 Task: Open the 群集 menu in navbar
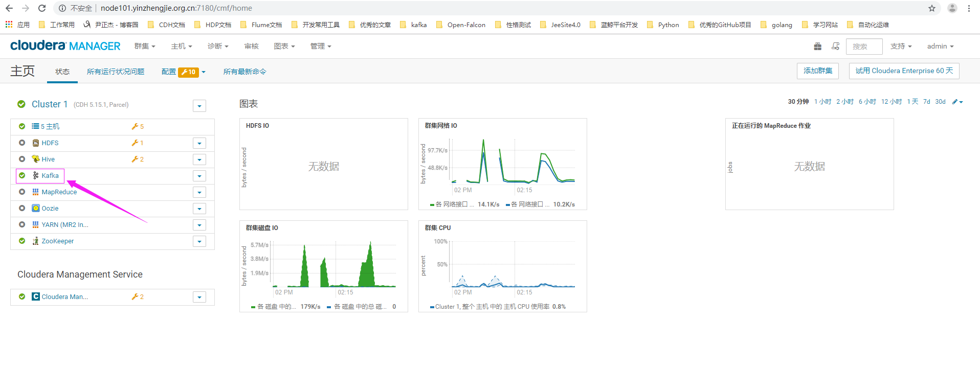click(144, 47)
